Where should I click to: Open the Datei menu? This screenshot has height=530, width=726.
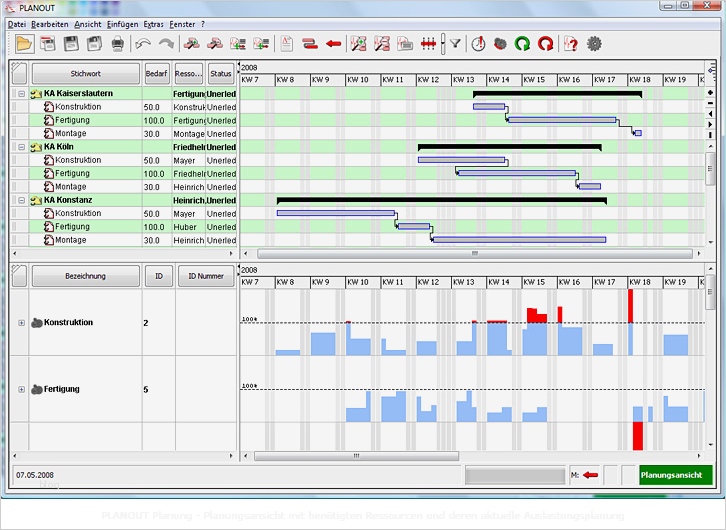click(x=17, y=24)
